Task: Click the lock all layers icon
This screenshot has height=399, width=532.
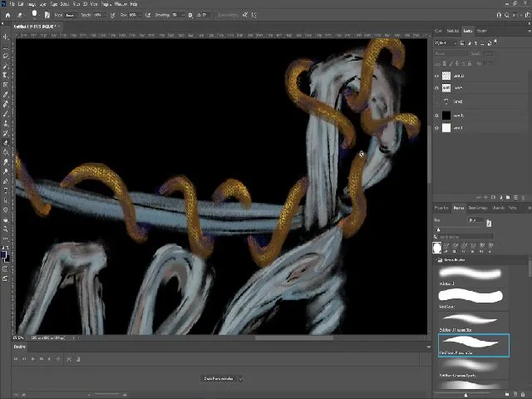Action: (x=470, y=64)
